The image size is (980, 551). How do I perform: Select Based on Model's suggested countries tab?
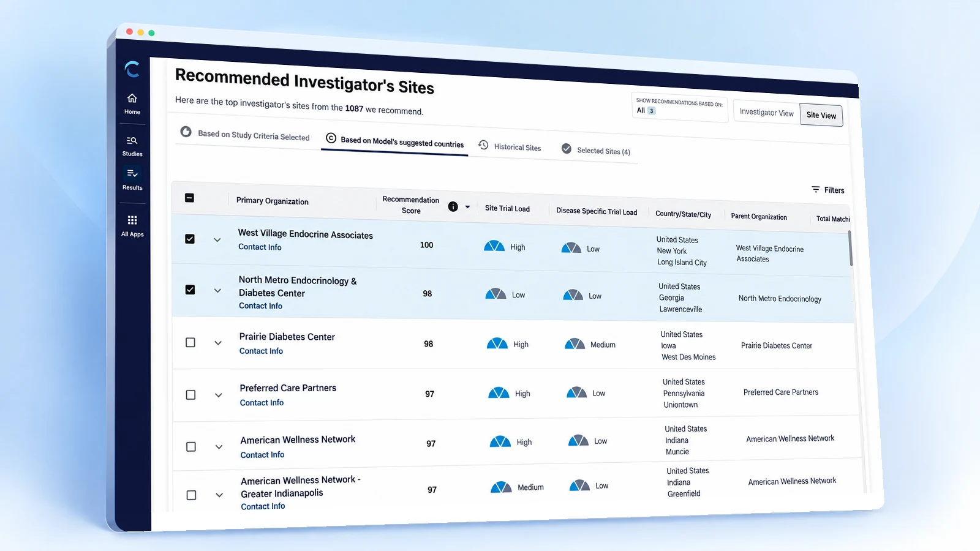(395, 141)
